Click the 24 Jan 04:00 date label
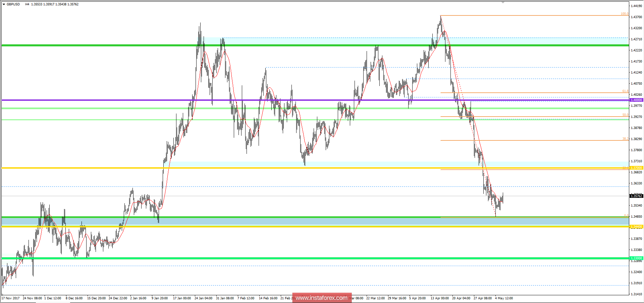This screenshot has height=303, width=644. click(x=203, y=298)
